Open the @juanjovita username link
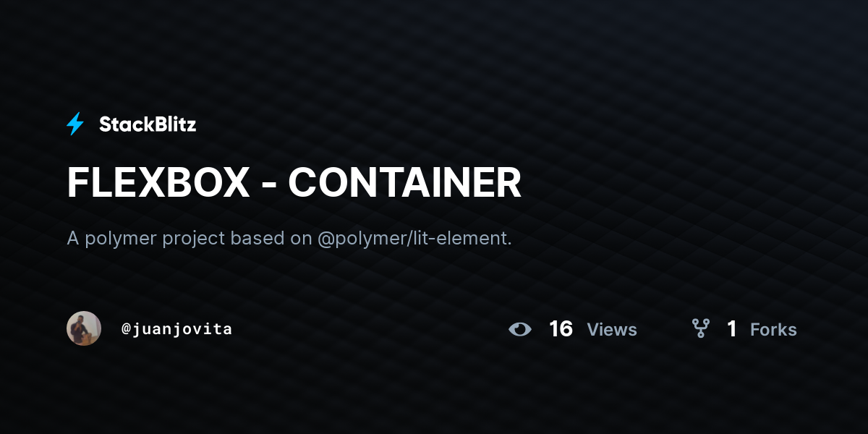Viewport: 868px width, 434px height. pos(177,329)
